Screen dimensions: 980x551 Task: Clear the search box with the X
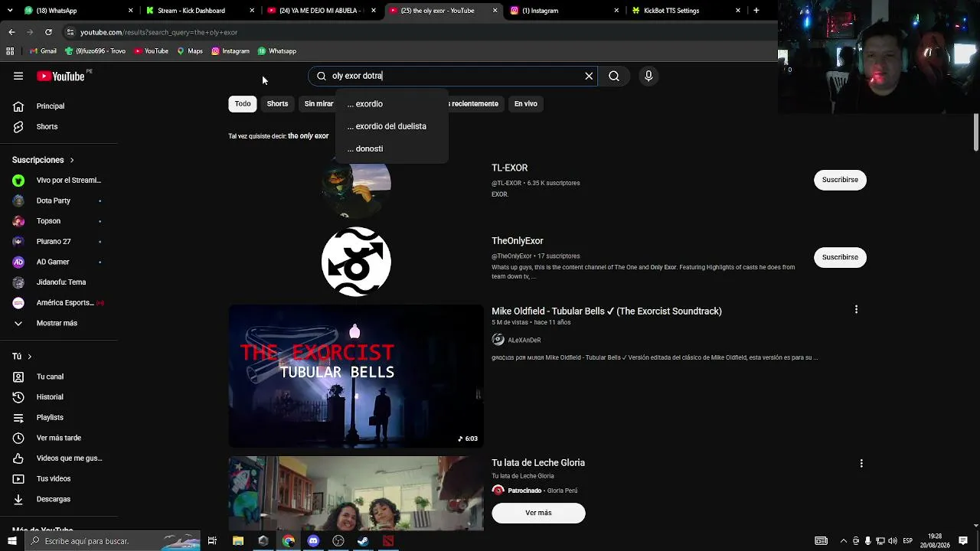pyautogui.click(x=589, y=76)
